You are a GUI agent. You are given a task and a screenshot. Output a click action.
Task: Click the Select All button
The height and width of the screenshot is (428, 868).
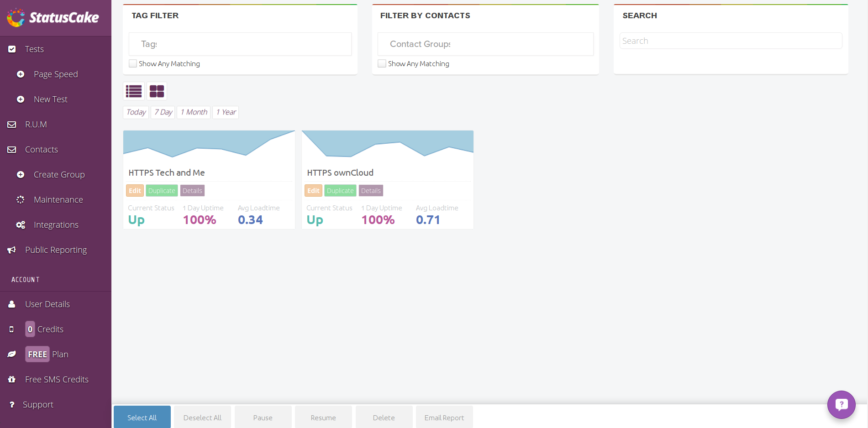[x=142, y=417]
